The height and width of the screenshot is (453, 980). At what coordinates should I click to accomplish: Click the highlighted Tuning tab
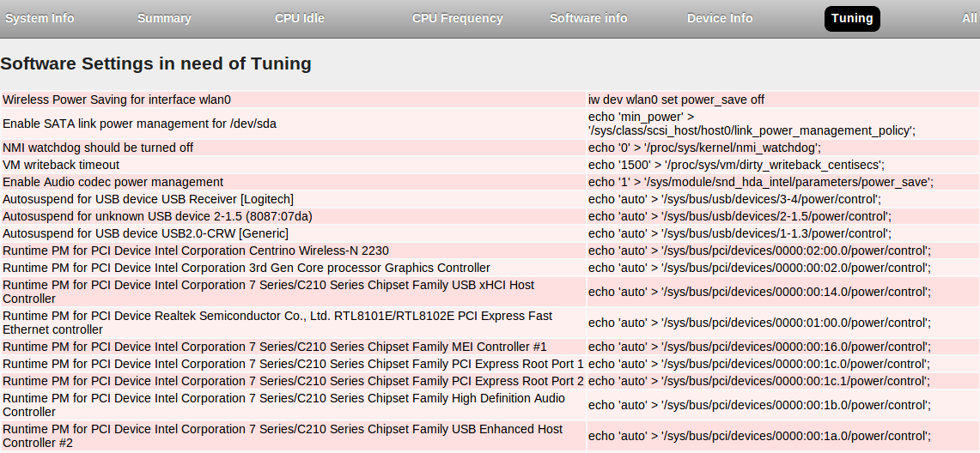click(x=852, y=19)
